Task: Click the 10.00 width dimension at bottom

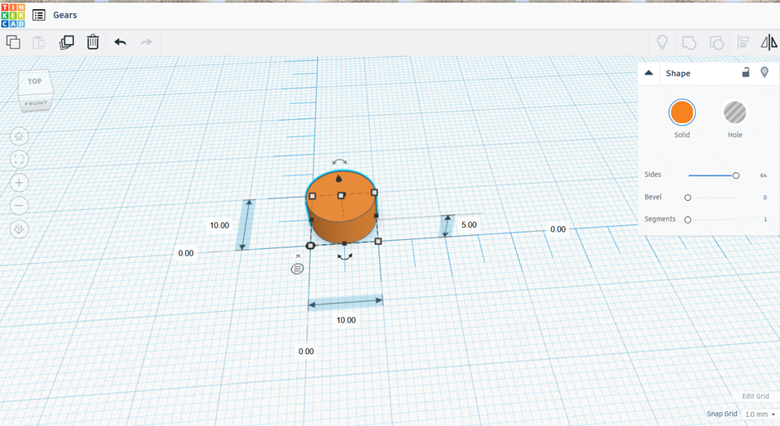Action: point(346,320)
